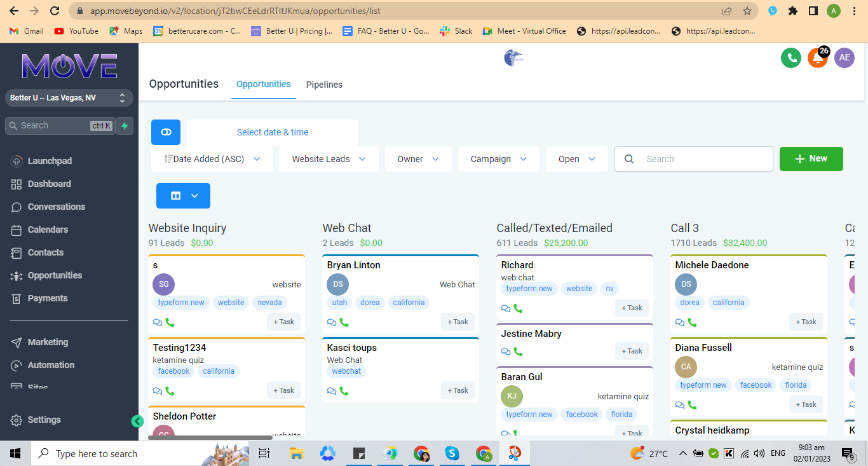Open the Owner filter dropdown

click(x=418, y=159)
